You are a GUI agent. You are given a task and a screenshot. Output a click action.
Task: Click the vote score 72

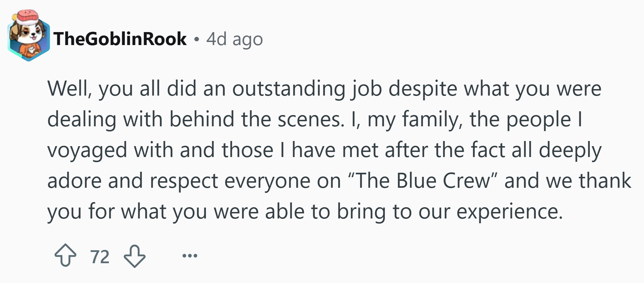(100, 256)
